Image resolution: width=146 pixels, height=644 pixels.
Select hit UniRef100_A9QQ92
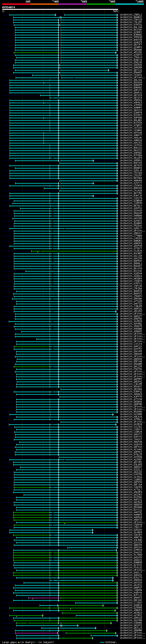(x=131, y=331)
